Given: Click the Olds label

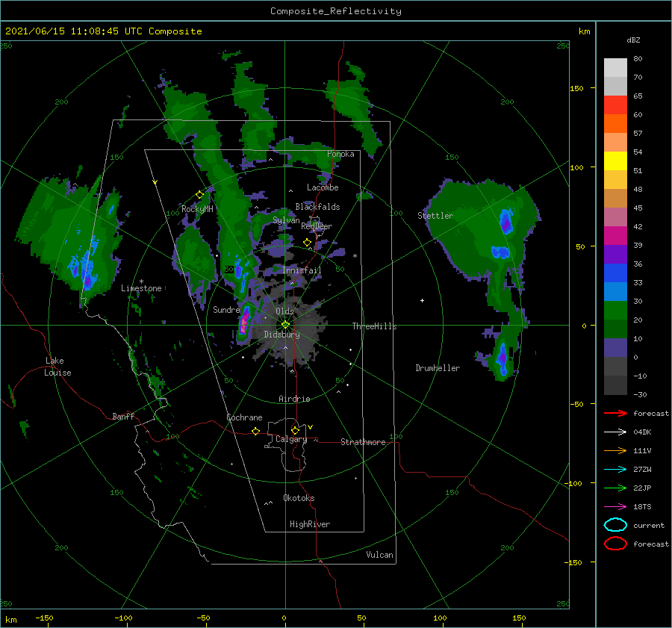Looking at the screenshot, I should 284,311.
